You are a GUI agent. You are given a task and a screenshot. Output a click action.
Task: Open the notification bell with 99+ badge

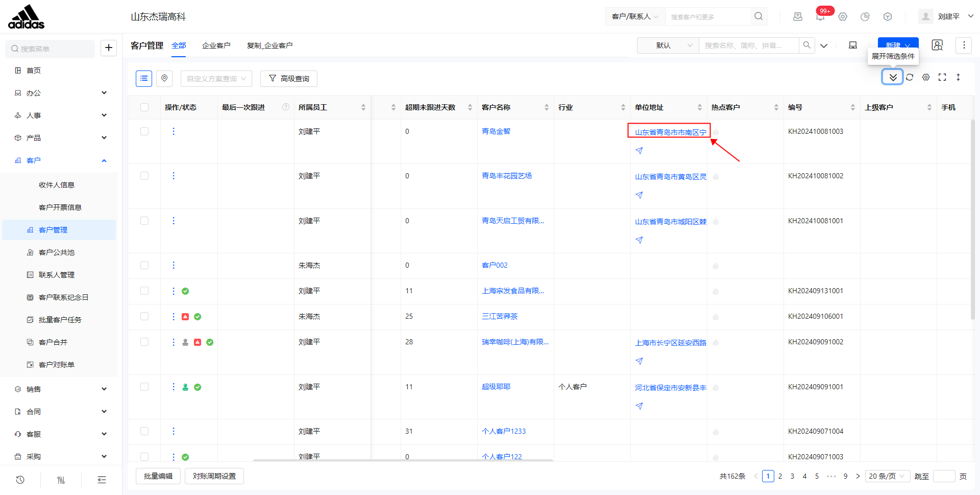820,16
